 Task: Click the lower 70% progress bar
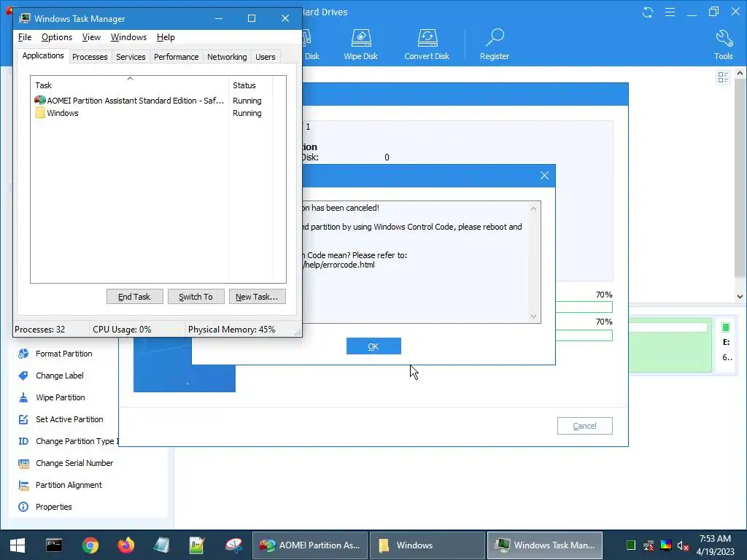tap(584, 335)
